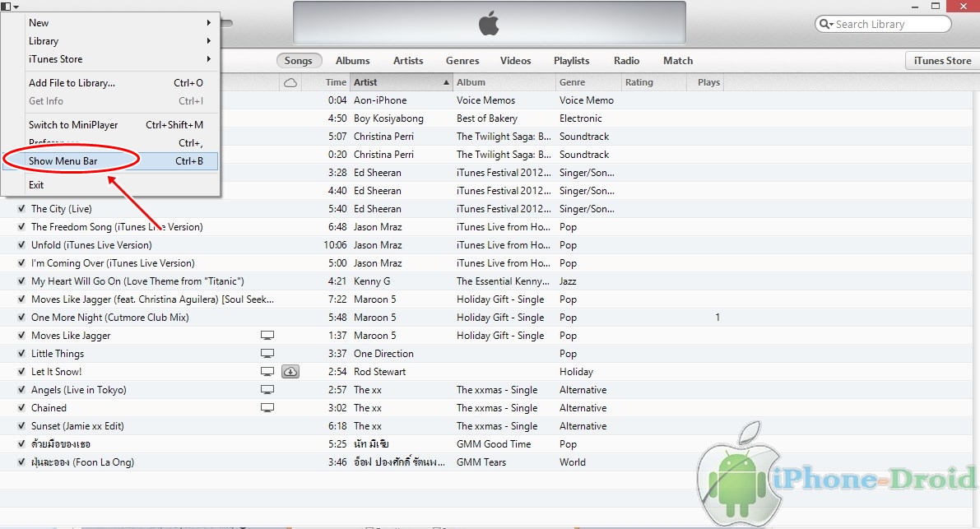Expand the Library submenu
This screenshot has height=529, width=980.
tap(110, 40)
